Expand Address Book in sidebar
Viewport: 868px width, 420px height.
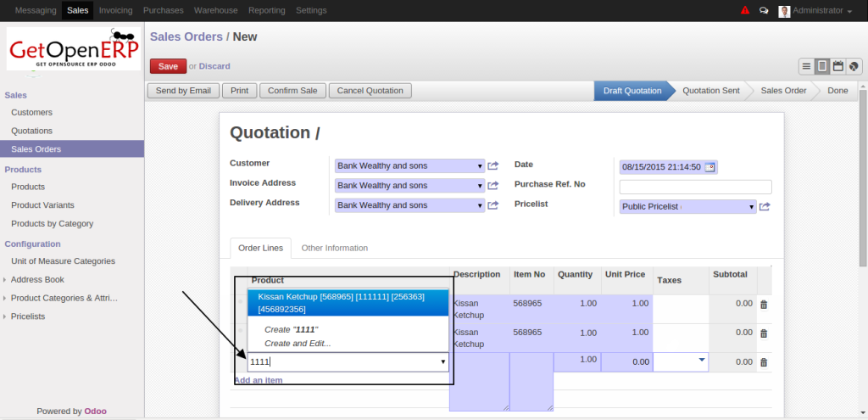click(x=36, y=279)
